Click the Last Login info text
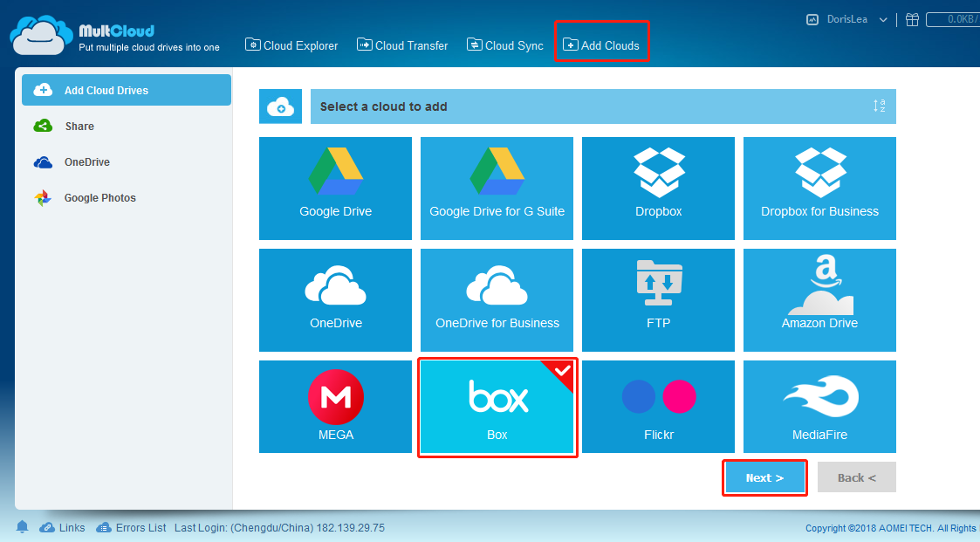The image size is (980, 542). point(279,528)
